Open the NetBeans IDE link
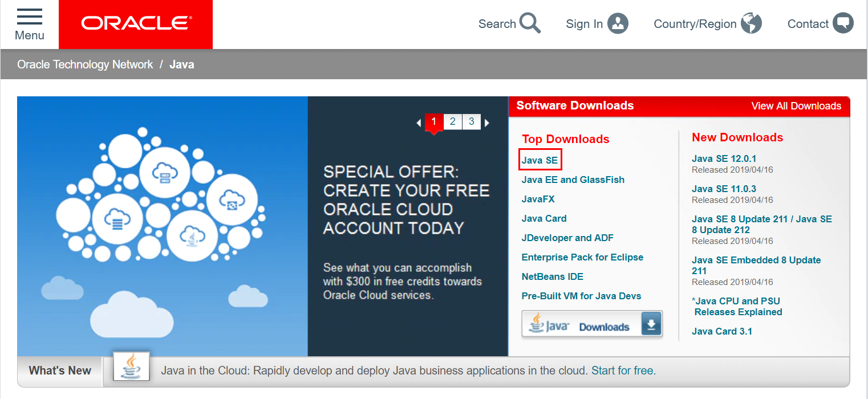The width and height of the screenshot is (868, 399). coord(552,276)
